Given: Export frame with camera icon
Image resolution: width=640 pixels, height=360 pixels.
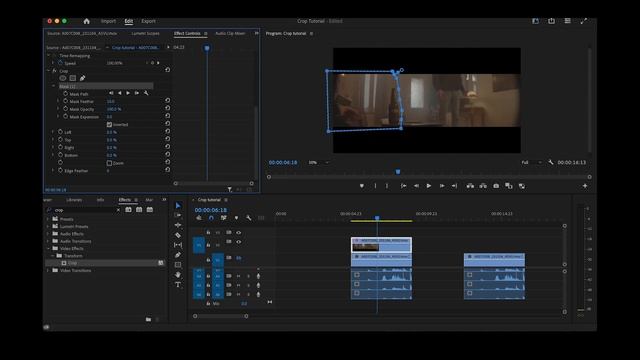Looking at the screenshot, I should [x=496, y=186].
